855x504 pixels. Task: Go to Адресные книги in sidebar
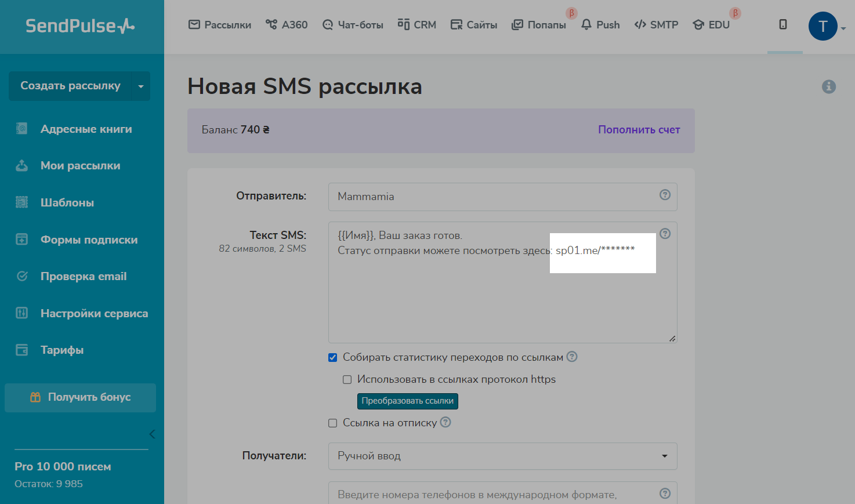tap(86, 129)
